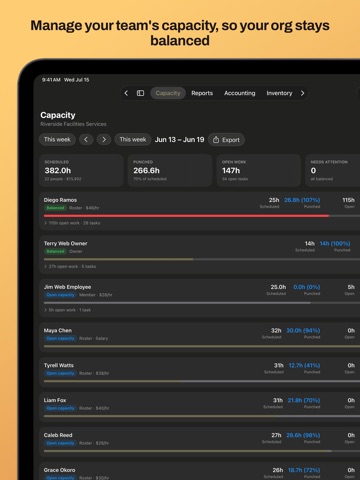
Task: Open the Scheduled 382.0h summary card
Action: (x=81, y=170)
